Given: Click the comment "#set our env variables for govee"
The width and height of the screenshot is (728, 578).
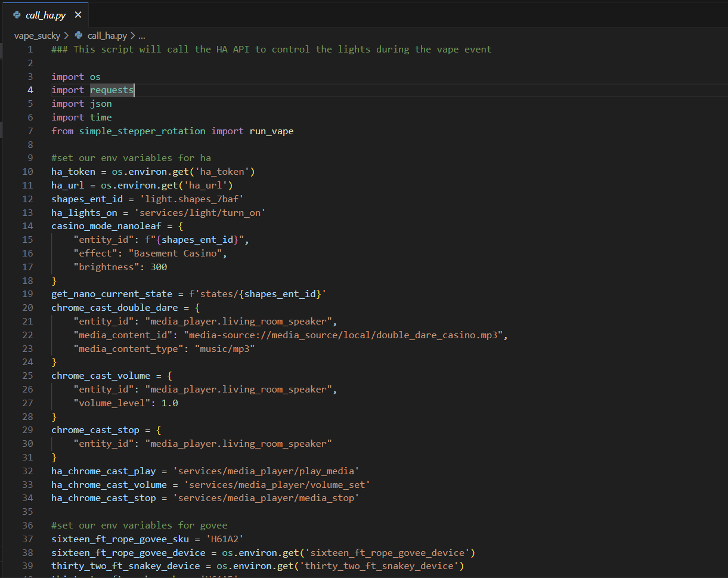Looking at the screenshot, I should click(140, 526).
